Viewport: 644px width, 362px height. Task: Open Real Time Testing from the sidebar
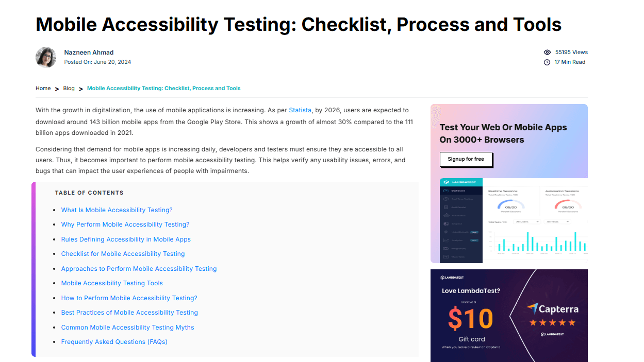(446, 199)
